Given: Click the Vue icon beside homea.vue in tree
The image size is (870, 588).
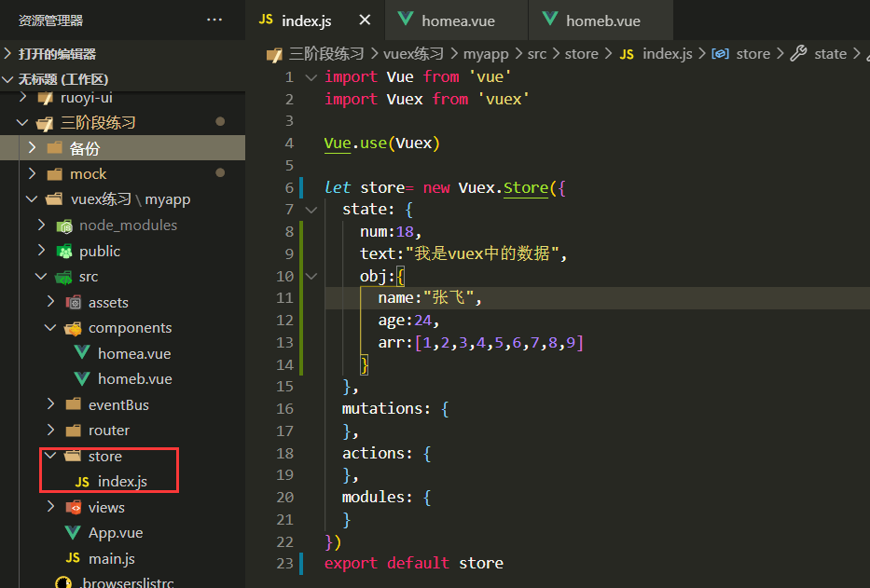Looking at the screenshot, I should point(82,352).
